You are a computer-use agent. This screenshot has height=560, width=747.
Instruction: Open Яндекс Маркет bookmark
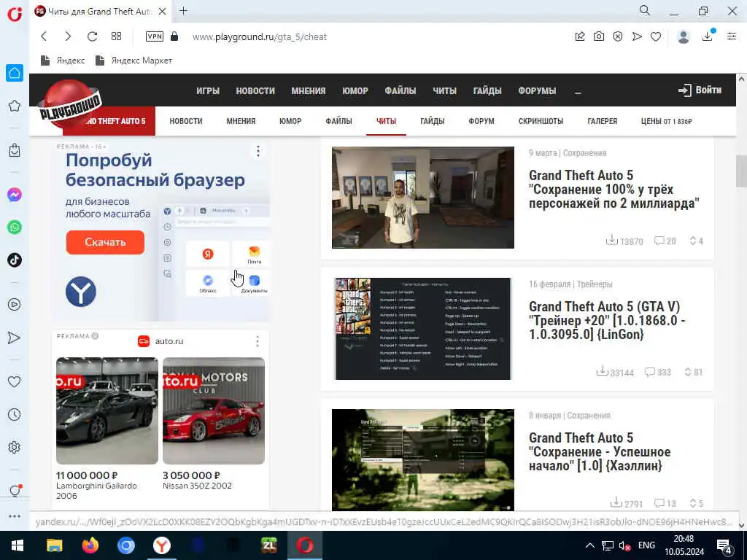tap(134, 61)
